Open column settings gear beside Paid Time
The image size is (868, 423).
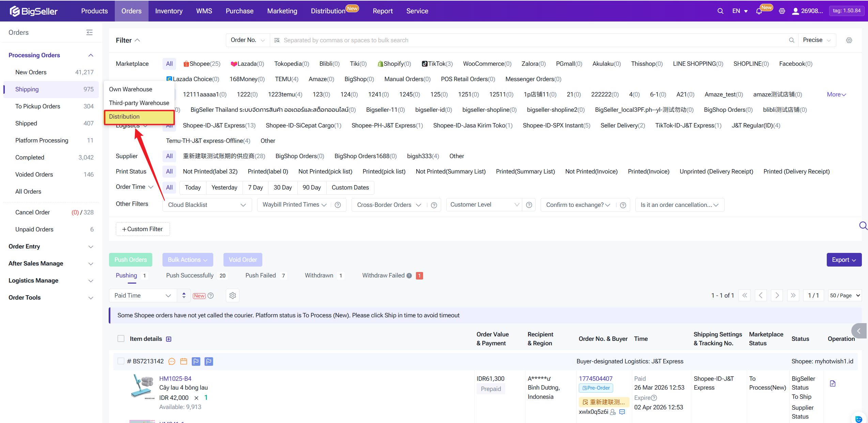233,296
